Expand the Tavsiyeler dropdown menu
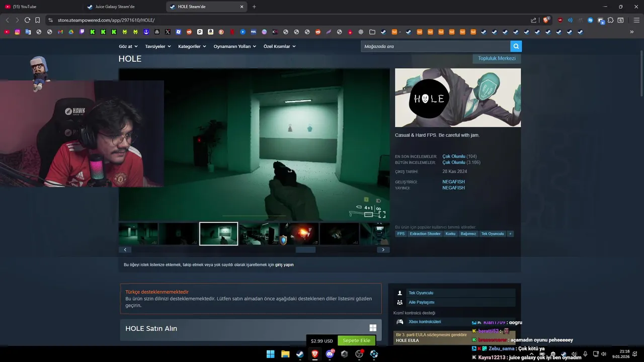 pyautogui.click(x=158, y=46)
